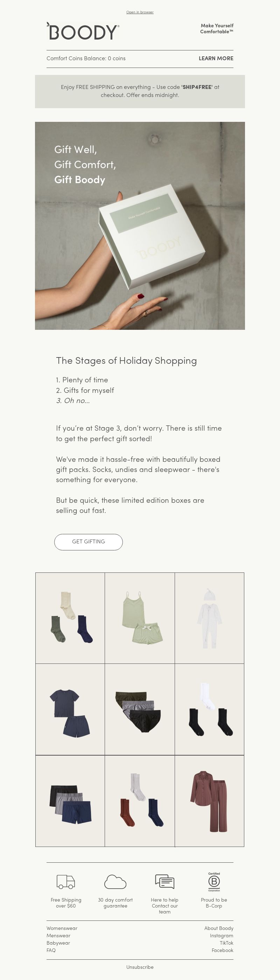Go to the Instagram link

[x=222, y=936]
